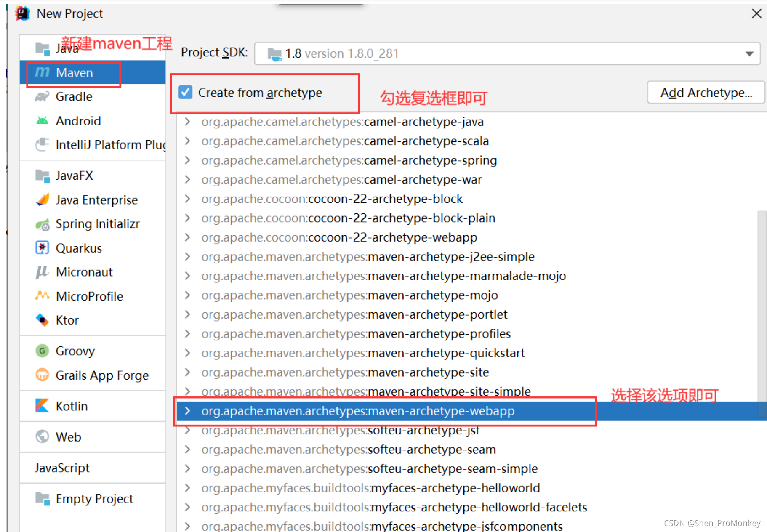Click the Micronaut mu icon
Screen dimensions: 767x532
(42, 272)
